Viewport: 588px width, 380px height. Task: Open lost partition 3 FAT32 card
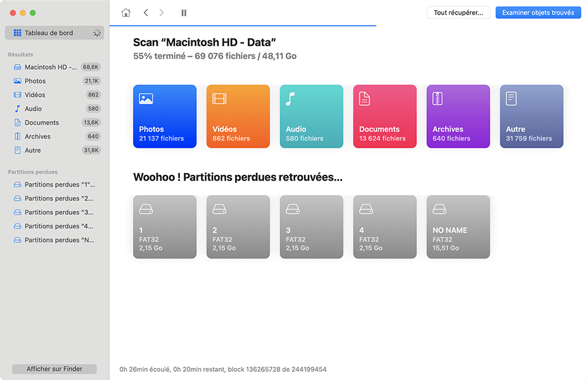coord(312,227)
